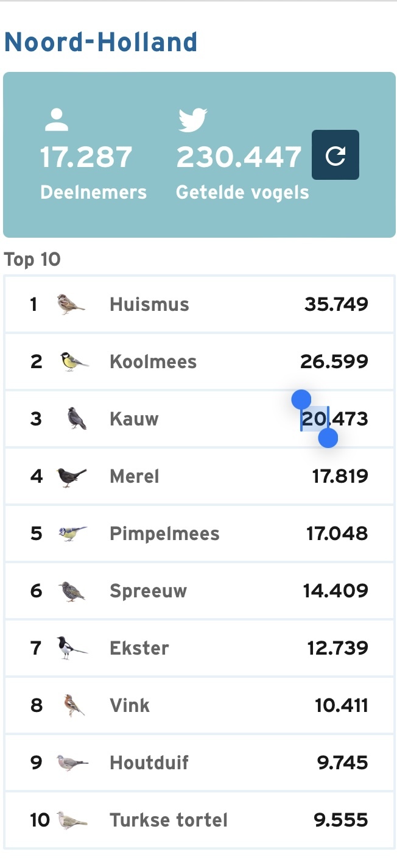The width and height of the screenshot is (397, 868).
Task: Click the Koolmees bird picture
Action: tap(74, 361)
